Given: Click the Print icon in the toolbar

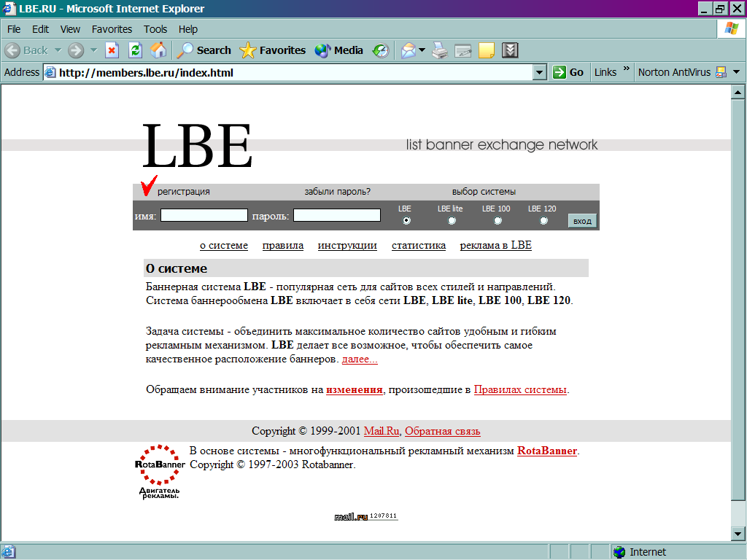Looking at the screenshot, I should pos(439,50).
